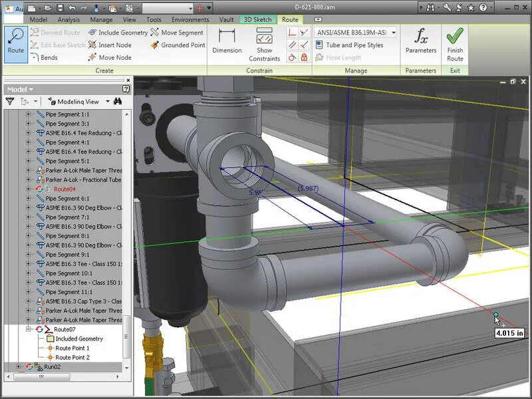Click the star favorites icon in title bar
The image size is (532, 399).
pyautogui.click(x=471, y=7)
